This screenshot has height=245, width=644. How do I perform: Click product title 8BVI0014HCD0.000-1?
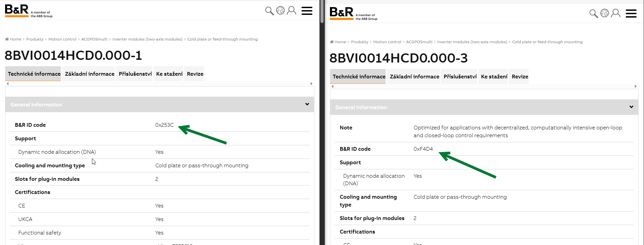point(73,55)
